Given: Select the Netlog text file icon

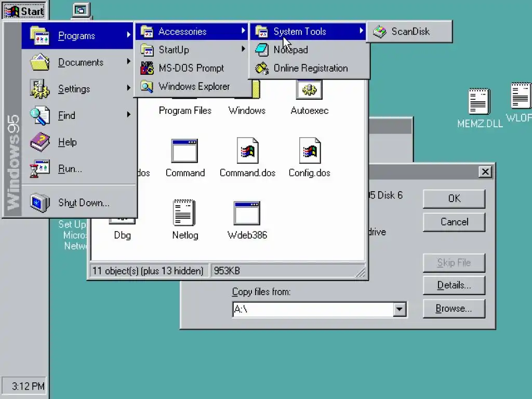Looking at the screenshot, I should tap(184, 212).
